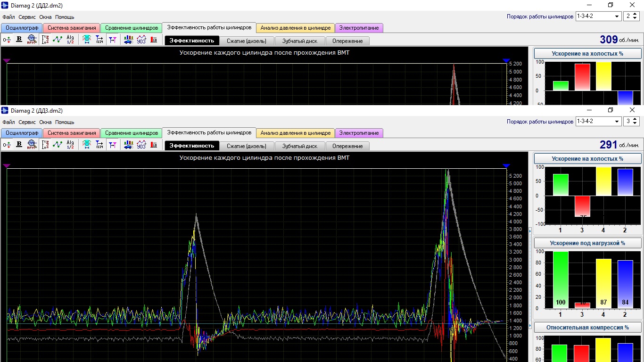This screenshot has width=644, height=362.
Task: Click the bold B icon in ДД2 toolbar
Action: click(19, 40)
